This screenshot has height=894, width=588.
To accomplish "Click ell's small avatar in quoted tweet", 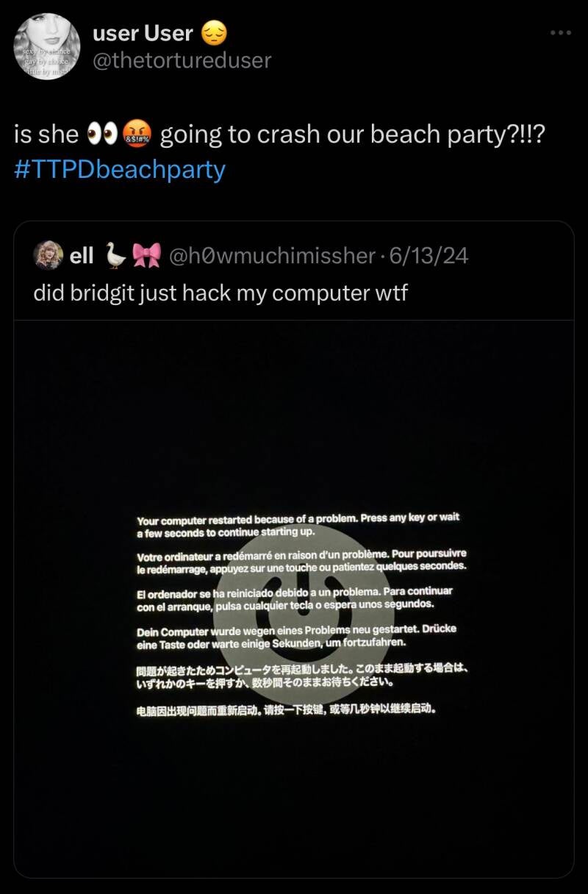I will [x=48, y=255].
